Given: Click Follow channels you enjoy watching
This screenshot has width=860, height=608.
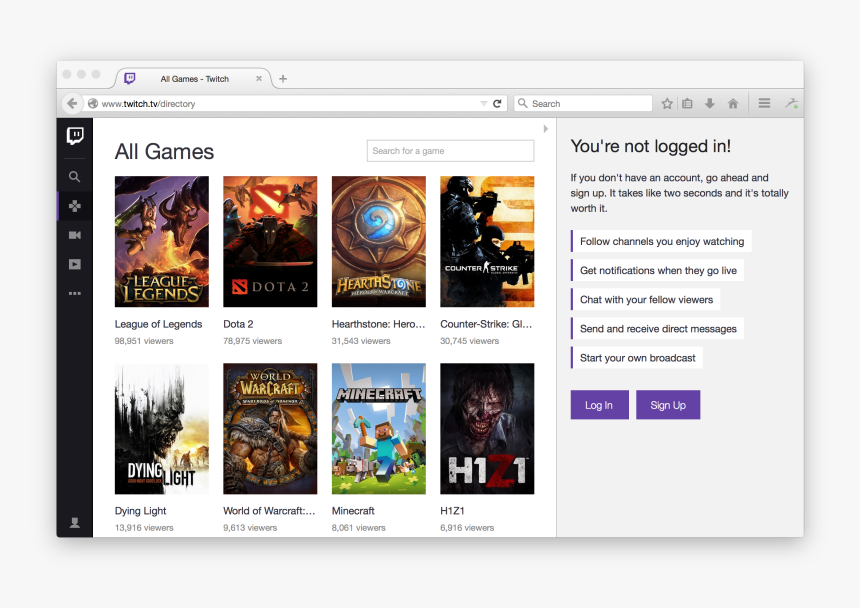Looking at the screenshot, I should click(661, 241).
